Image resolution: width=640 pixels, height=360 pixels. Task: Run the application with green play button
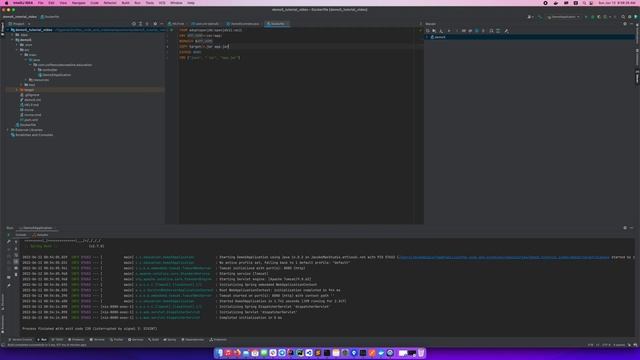point(586,17)
